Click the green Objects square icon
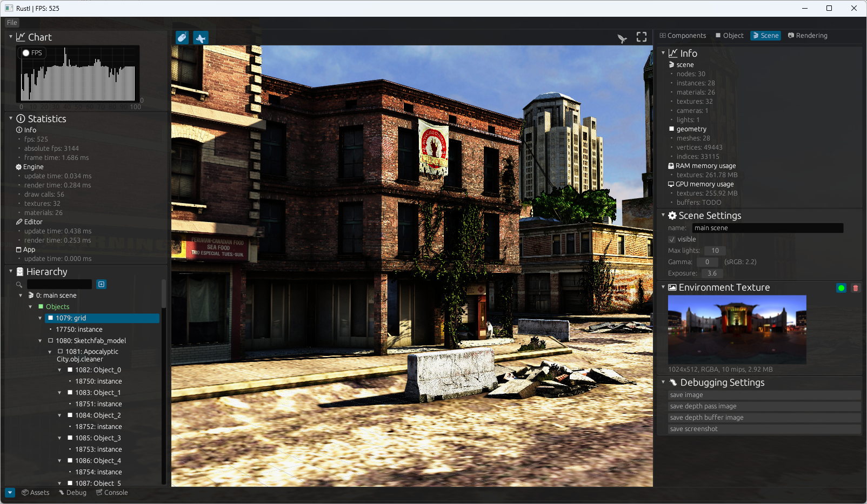This screenshot has width=867, height=504. click(x=41, y=307)
